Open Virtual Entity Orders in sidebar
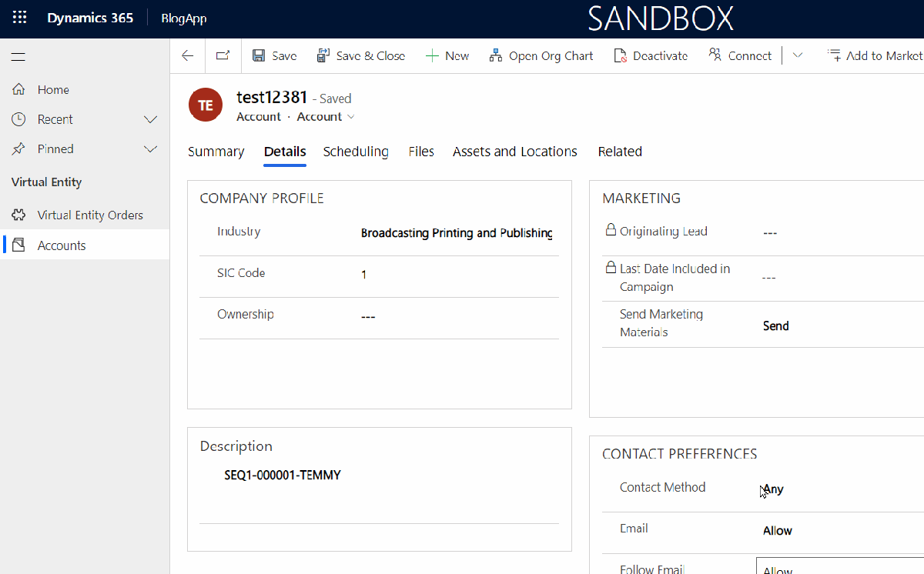The width and height of the screenshot is (924, 574). [90, 215]
